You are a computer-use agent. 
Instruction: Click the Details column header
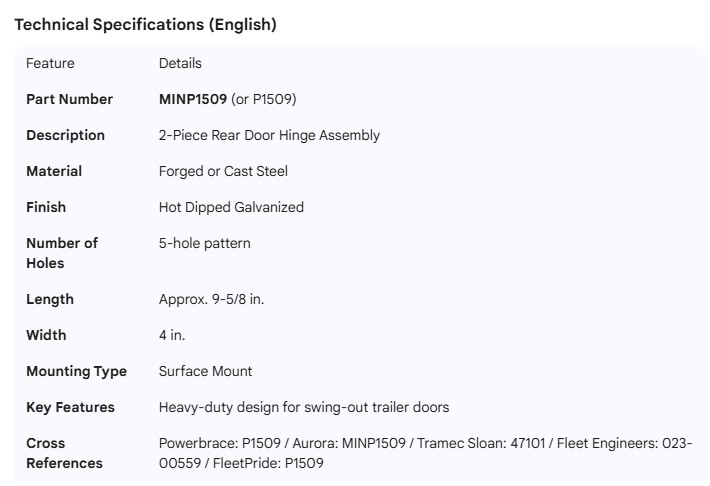point(180,63)
